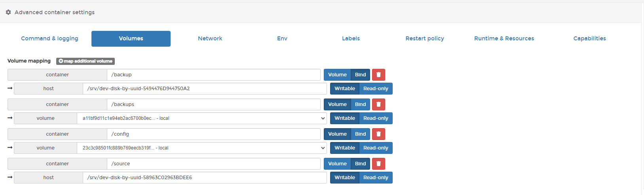Click the container label beside /config
The width and height of the screenshot is (644, 195).
57,134
